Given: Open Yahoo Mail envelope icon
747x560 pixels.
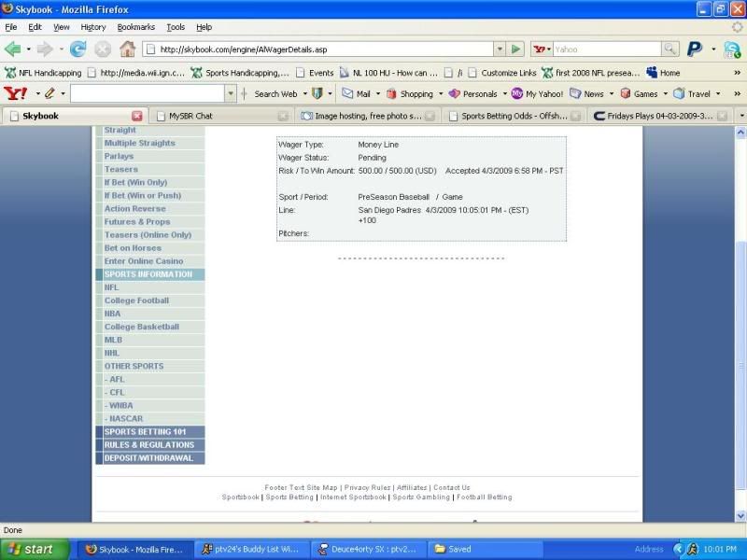Looking at the screenshot, I should [x=347, y=93].
